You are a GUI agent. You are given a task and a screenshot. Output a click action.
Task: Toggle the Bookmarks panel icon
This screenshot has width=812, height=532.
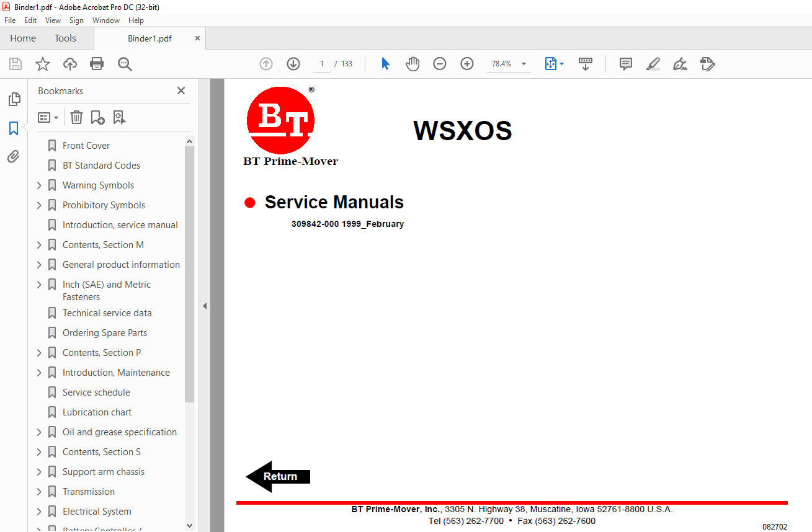click(x=14, y=128)
